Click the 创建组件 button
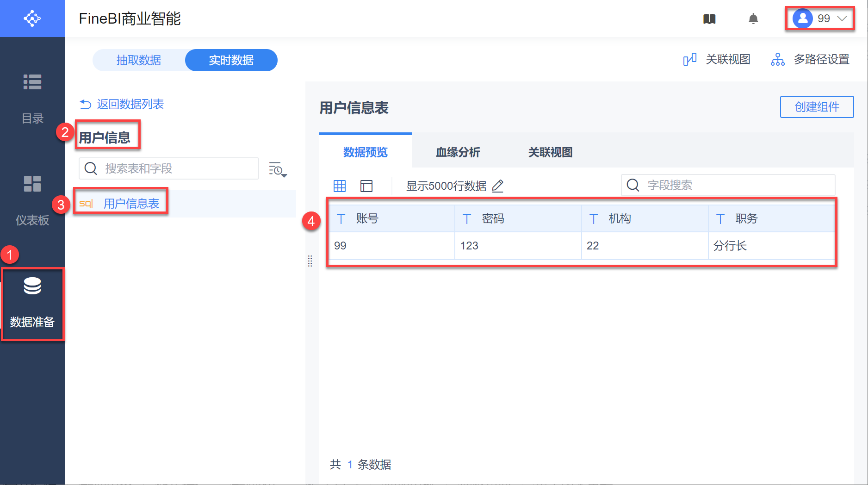Image resolution: width=868 pixels, height=485 pixels. point(817,107)
